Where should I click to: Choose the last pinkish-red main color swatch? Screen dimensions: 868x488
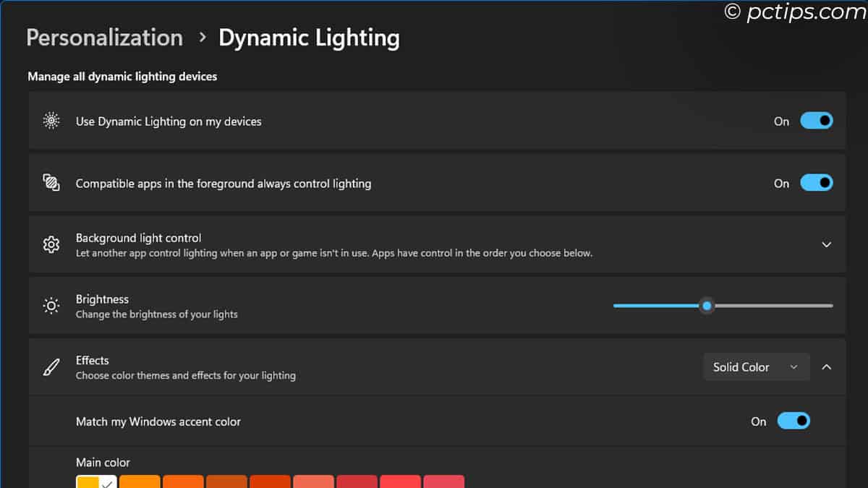(443, 481)
